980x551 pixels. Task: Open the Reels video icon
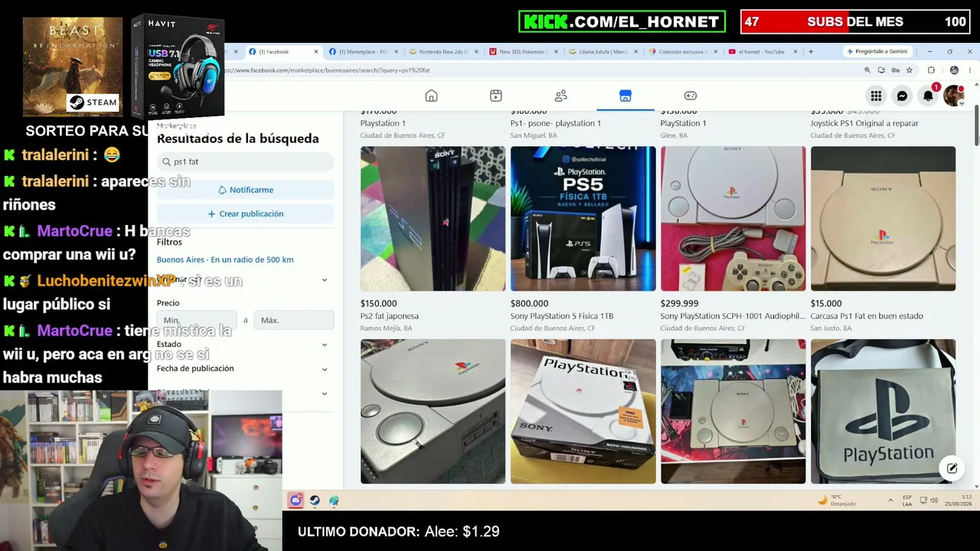[x=496, y=96]
